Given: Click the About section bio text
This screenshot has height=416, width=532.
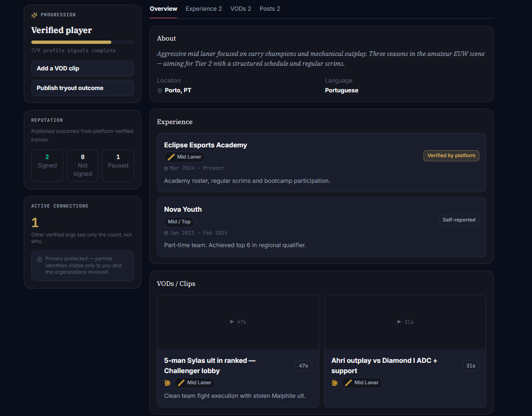Looking at the screenshot, I should pos(321,59).
